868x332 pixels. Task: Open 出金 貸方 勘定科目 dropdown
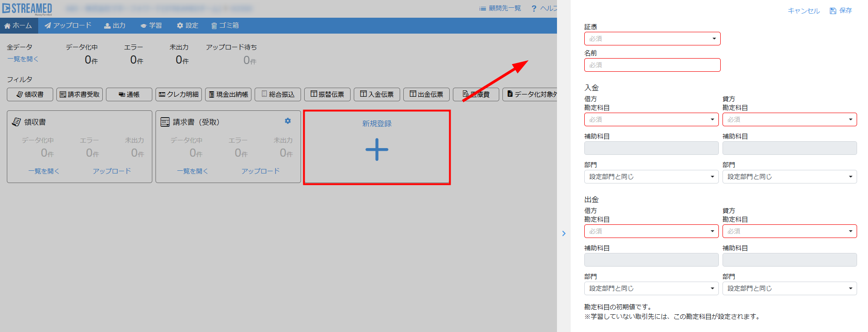[789, 231]
